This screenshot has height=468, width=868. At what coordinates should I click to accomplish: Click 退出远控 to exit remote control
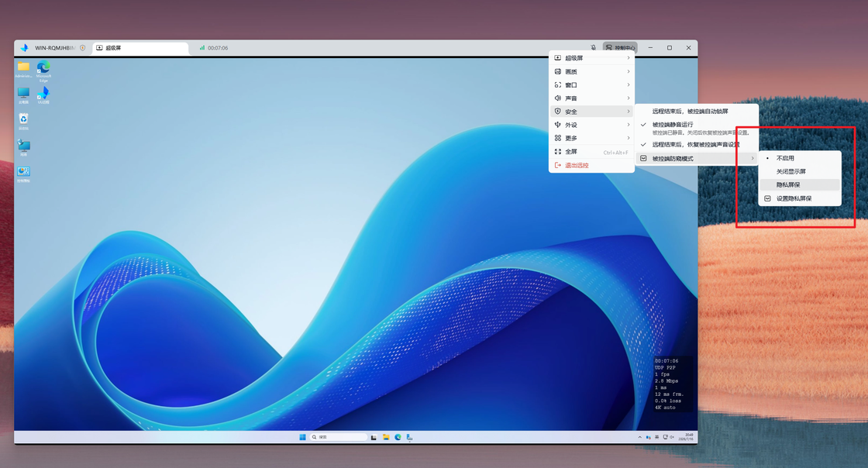pyautogui.click(x=591, y=165)
